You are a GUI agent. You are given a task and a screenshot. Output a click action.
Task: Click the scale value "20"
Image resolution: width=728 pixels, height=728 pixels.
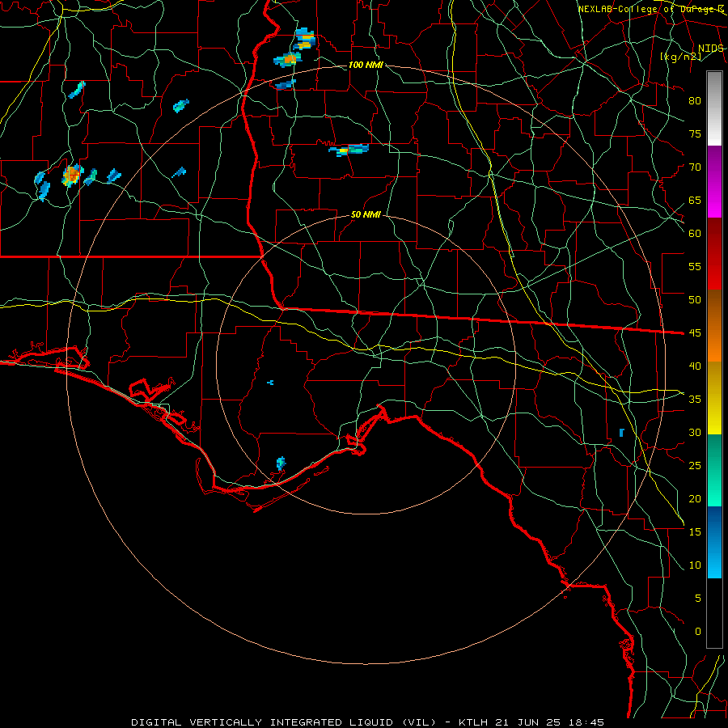[x=695, y=499]
